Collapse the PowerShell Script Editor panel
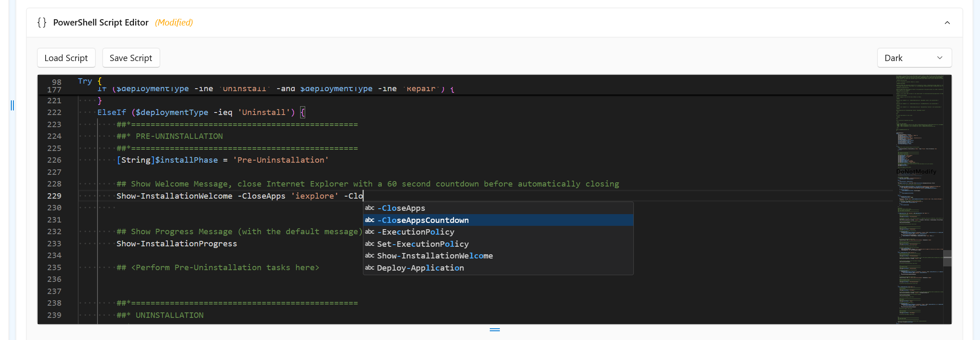Image resolution: width=980 pixels, height=340 pixels. [947, 23]
